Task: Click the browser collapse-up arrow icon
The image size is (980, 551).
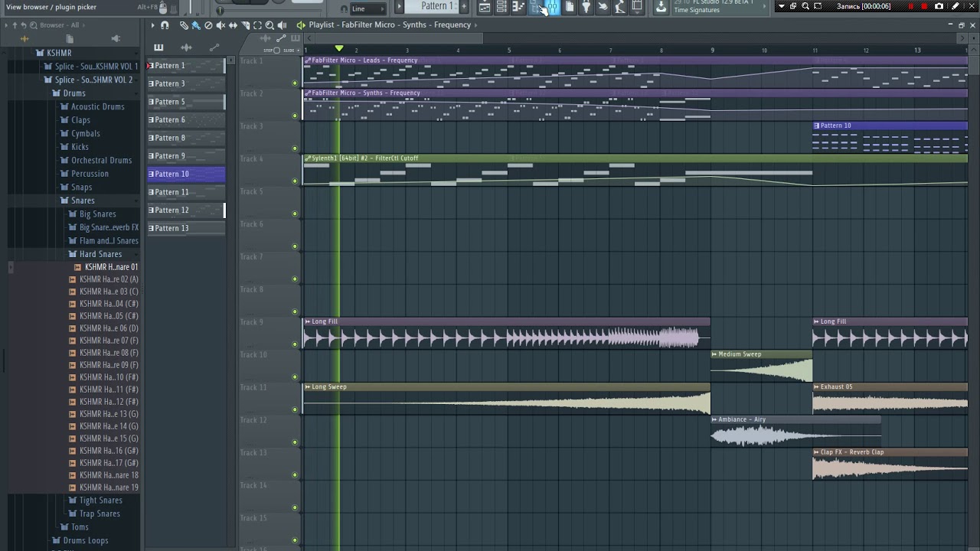Action: [15, 25]
